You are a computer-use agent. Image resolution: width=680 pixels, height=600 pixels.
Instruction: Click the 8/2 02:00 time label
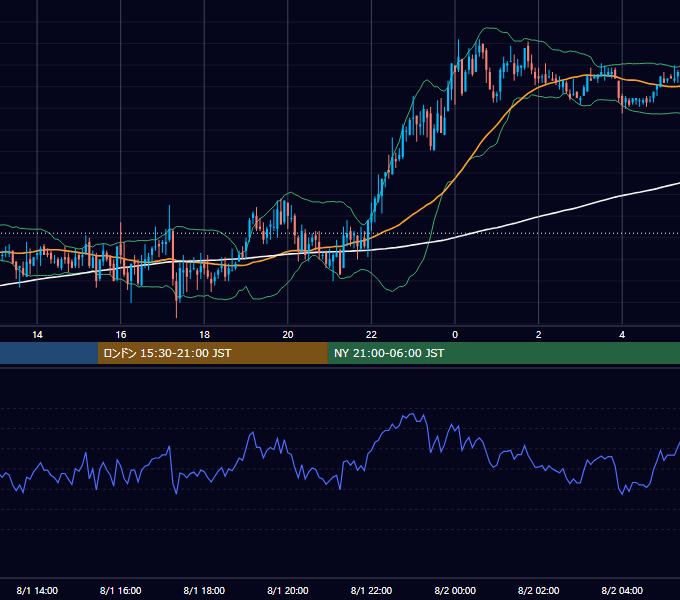pos(539,590)
